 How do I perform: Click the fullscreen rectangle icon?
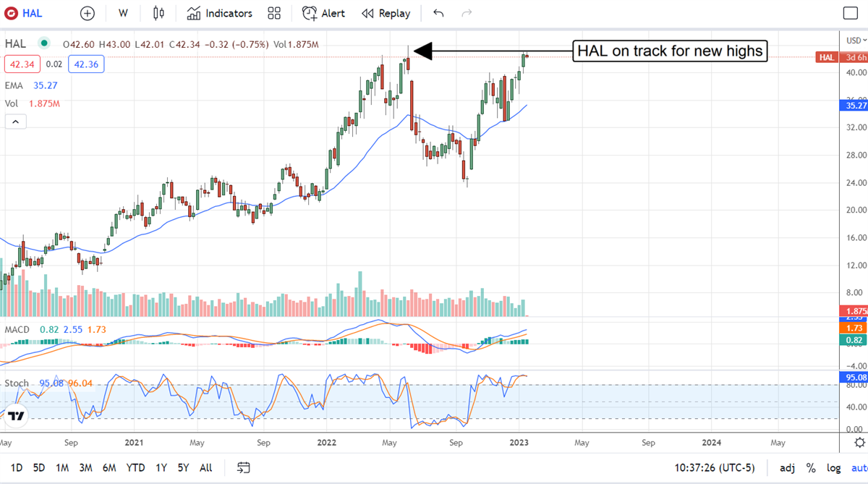click(x=851, y=13)
